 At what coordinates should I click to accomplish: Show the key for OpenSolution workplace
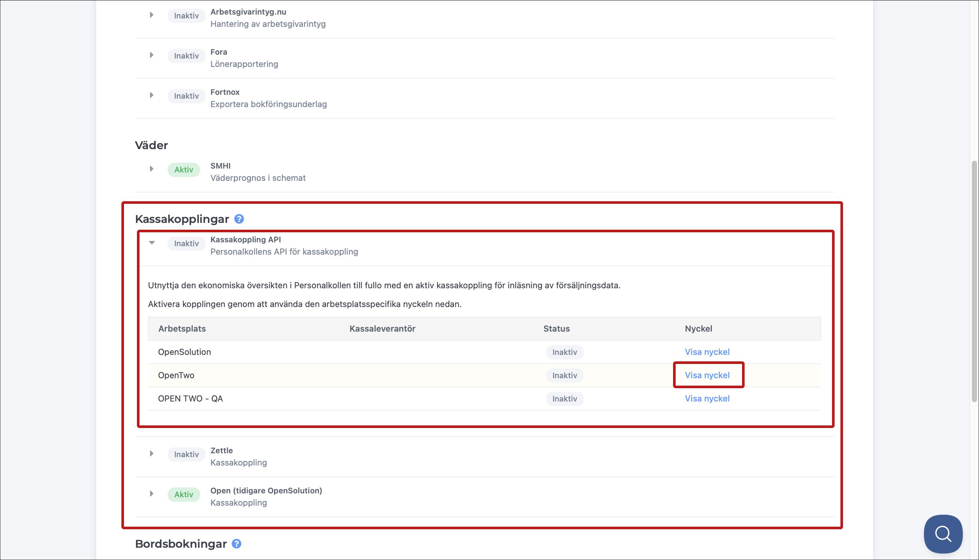point(707,352)
